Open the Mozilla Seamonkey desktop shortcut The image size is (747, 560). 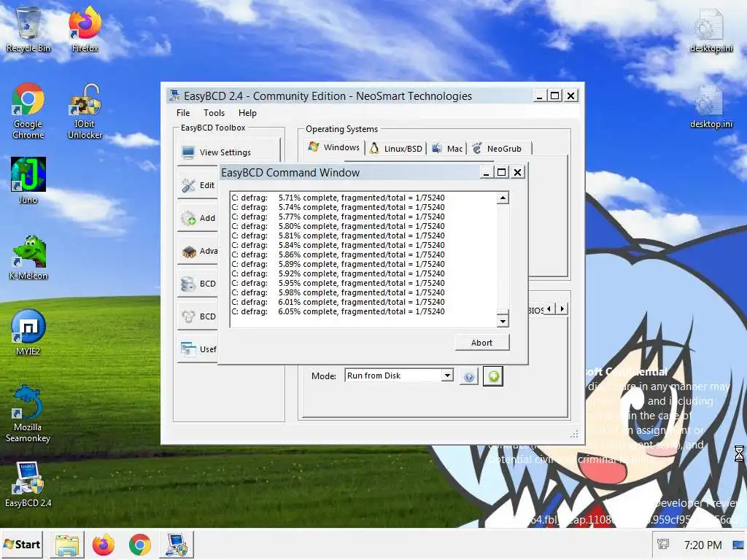point(28,413)
